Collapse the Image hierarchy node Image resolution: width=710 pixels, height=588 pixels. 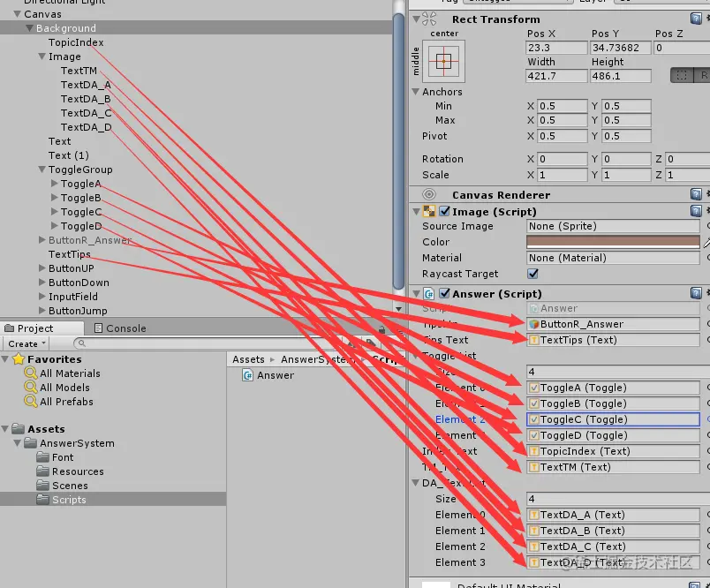42,57
